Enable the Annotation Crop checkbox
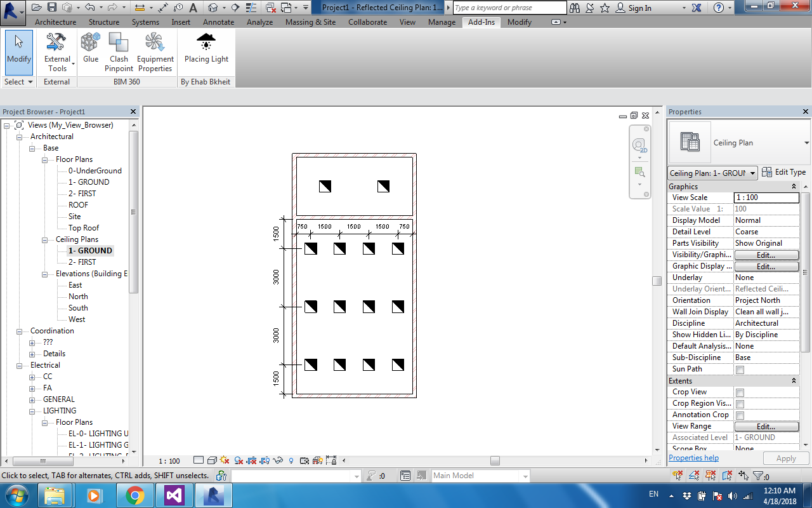Viewport: 812px width, 508px height. pos(740,415)
